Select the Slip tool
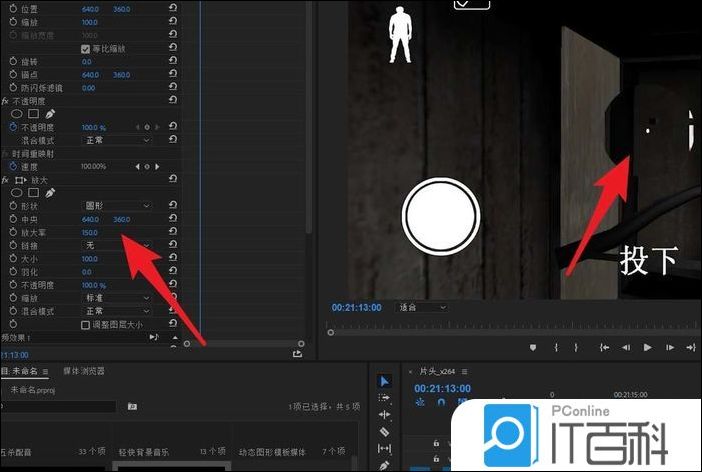Image resolution: width=702 pixels, height=472 pixels. coord(384,448)
